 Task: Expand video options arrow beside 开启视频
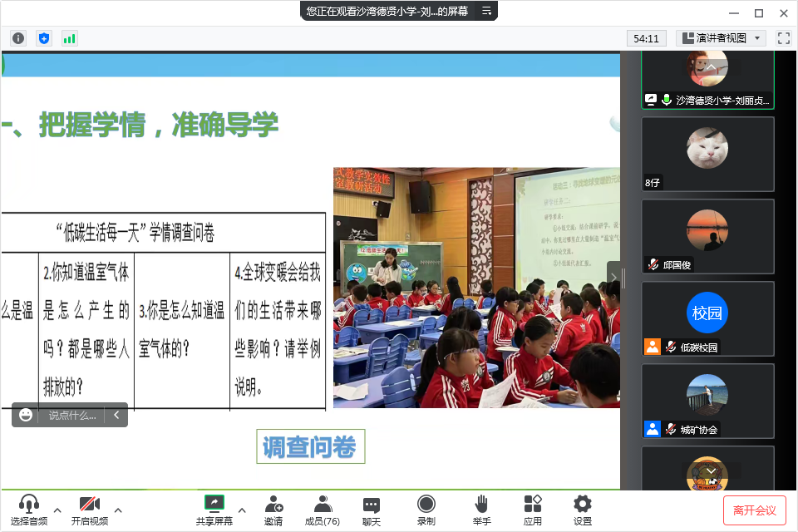point(118,510)
